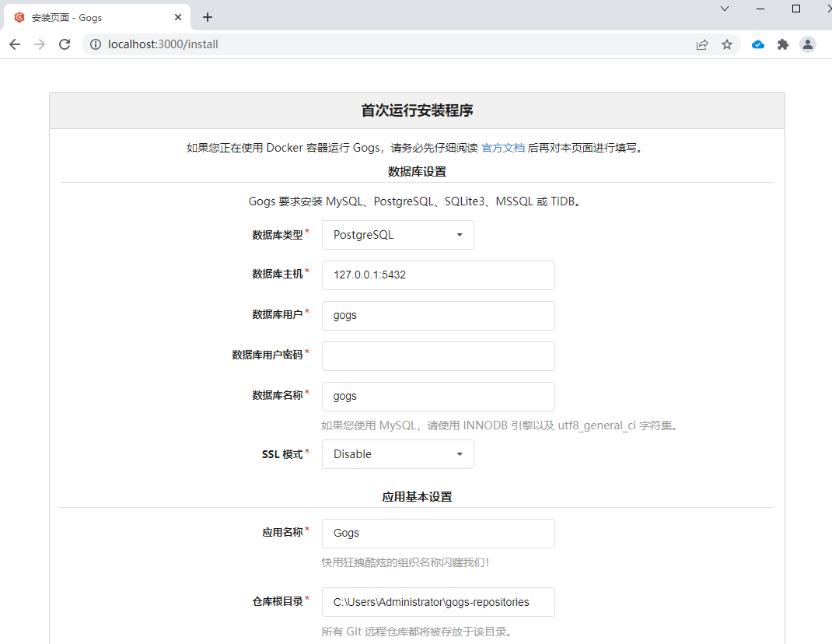
Task: Click the 数据库用户密码 field
Action: (x=439, y=355)
